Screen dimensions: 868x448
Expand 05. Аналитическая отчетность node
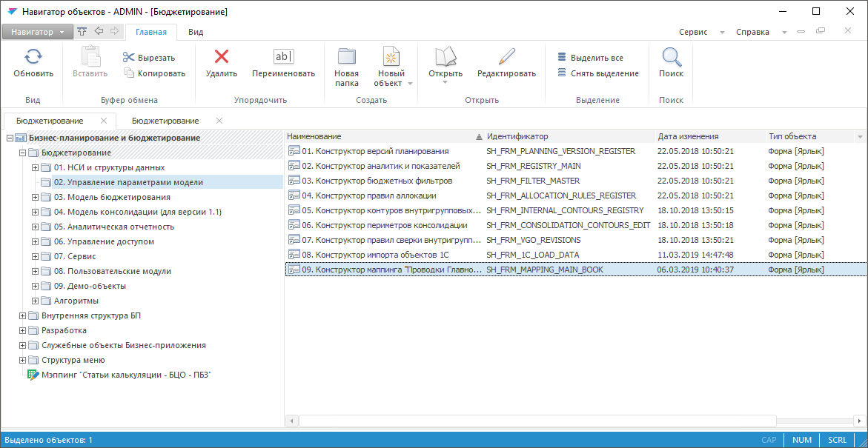click(x=35, y=227)
